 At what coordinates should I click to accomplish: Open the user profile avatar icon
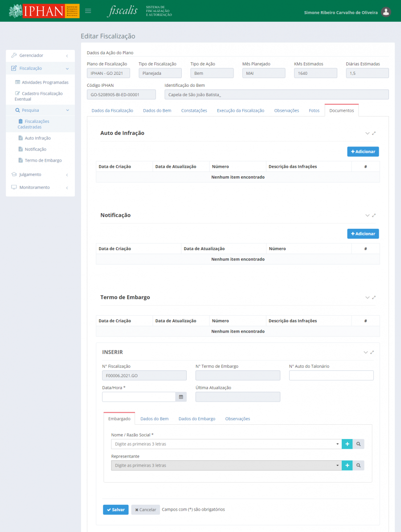click(386, 12)
